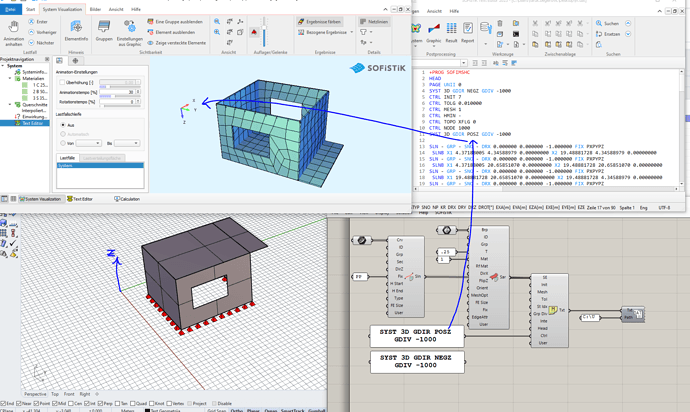This screenshot has height=412, width=690.
Task: Open Einstellungen aus Graphic
Action: coord(129,33)
